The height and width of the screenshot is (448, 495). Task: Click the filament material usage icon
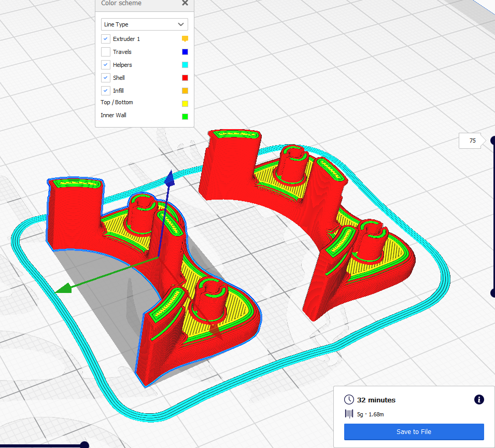click(349, 414)
